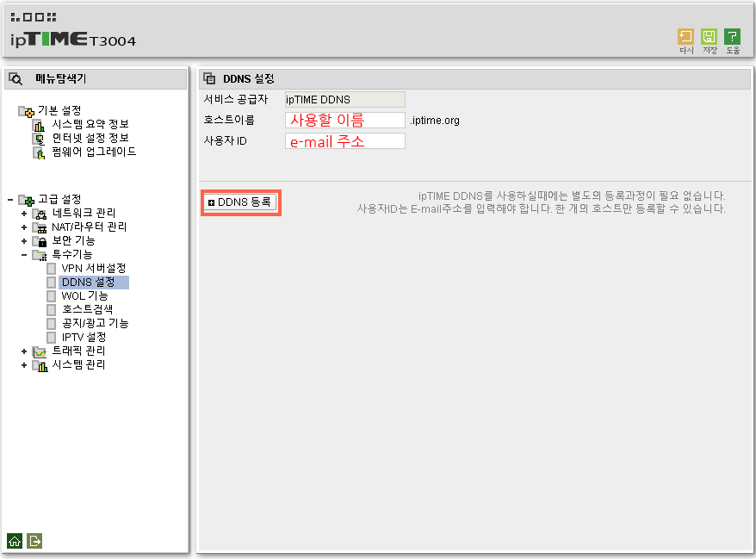The image size is (756, 559).
Task: Select 공지/광고 기능 in the menu
Action: click(x=95, y=323)
